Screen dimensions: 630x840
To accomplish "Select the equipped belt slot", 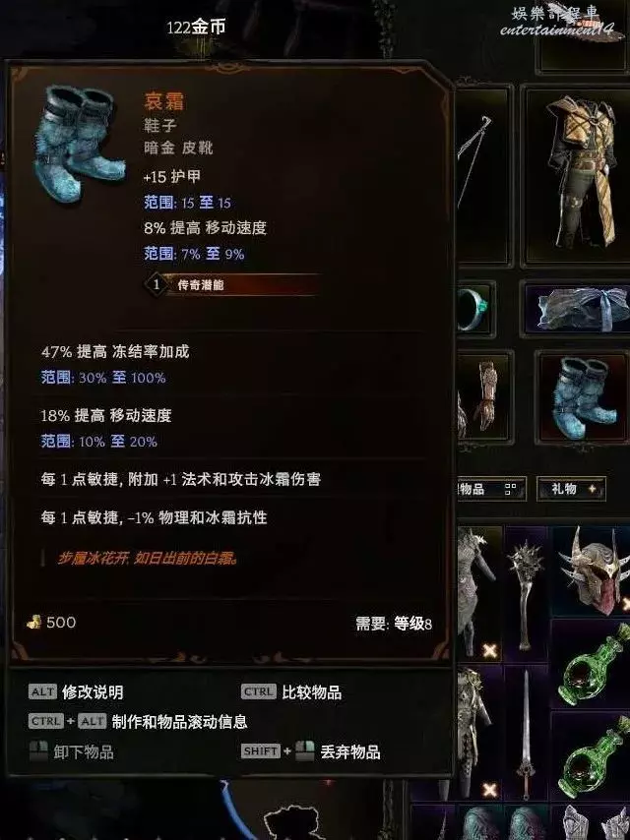I will [578, 309].
